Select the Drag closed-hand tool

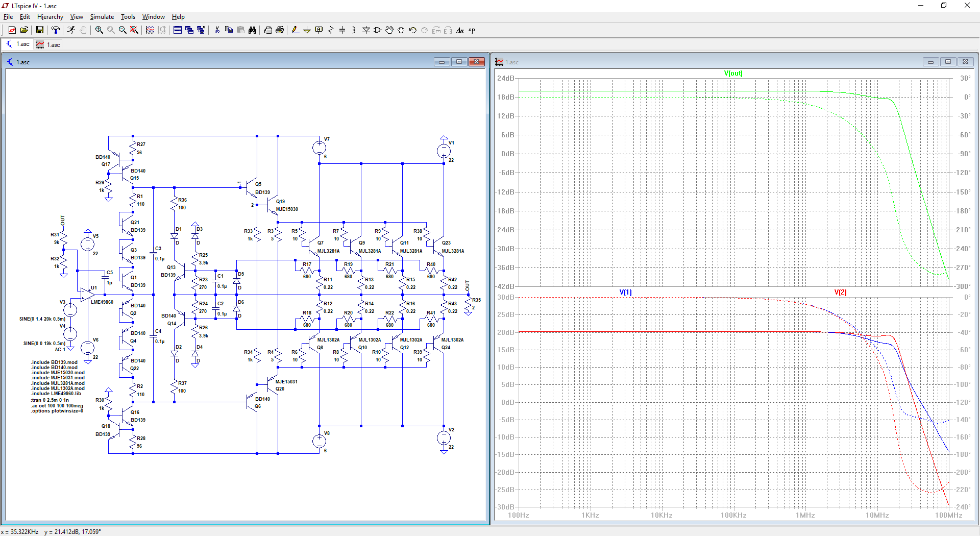pyautogui.click(x=401, y=30)
